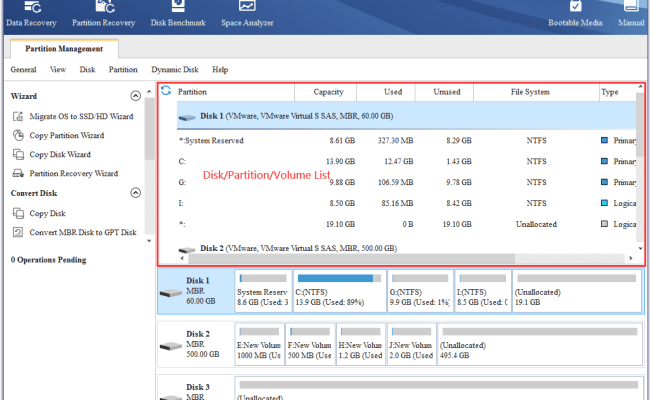Click the Copy Partition Wizard icon
Image resolution: width=650 pixels, height=400 pixels.
click(x=18, y=136)
